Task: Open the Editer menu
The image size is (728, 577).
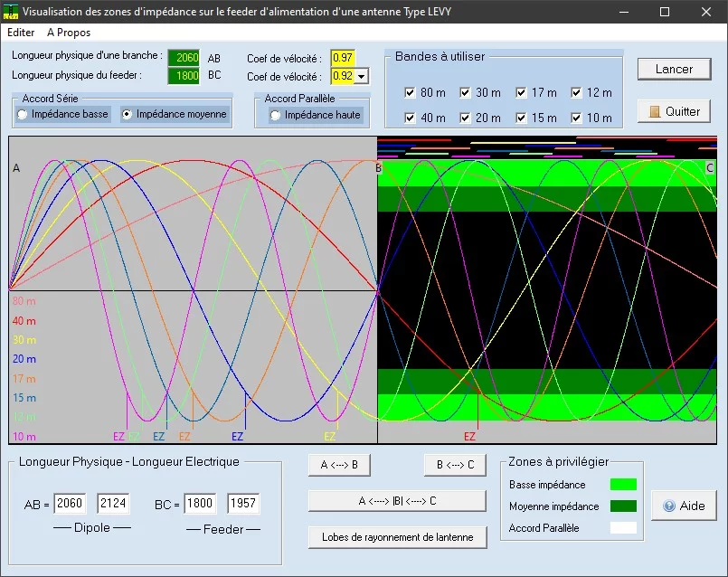Action: point(21,33)
